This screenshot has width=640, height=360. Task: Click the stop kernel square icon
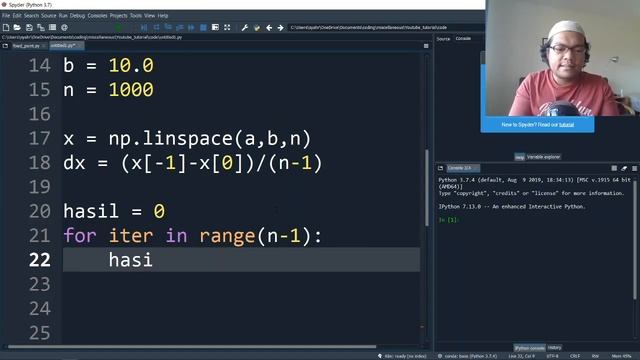point(614,168)
